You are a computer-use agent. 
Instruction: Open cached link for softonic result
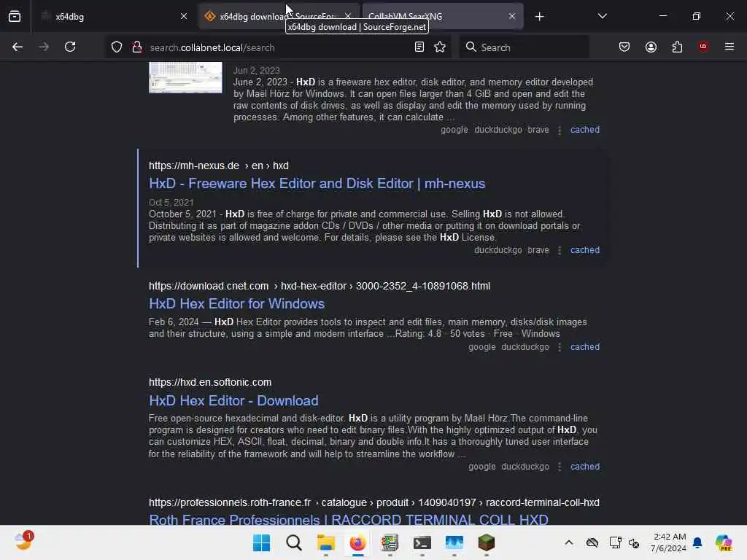click(585, 466)
